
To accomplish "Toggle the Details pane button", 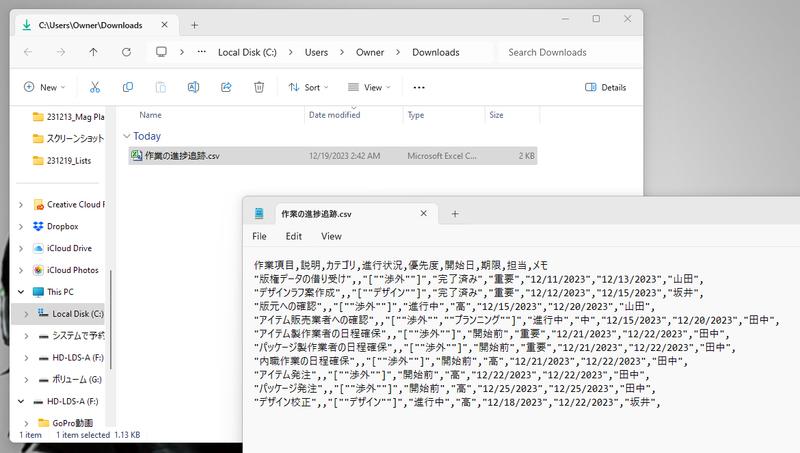I will click(605, 87).
